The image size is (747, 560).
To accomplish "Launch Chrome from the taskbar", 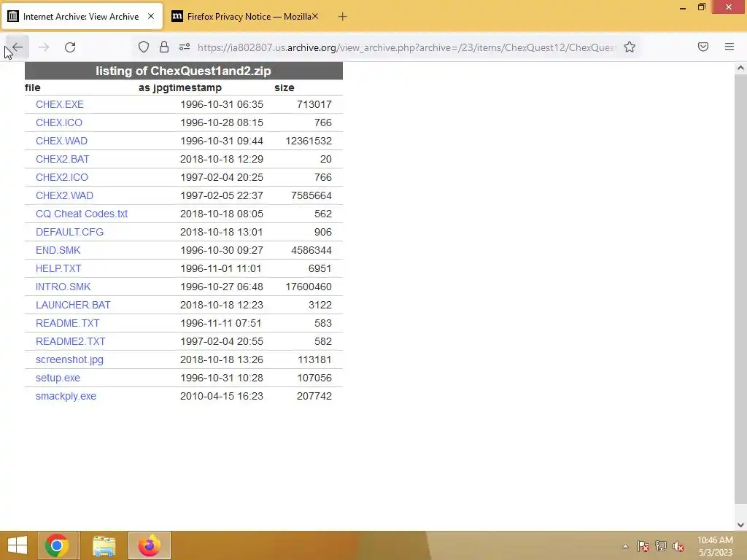I will coord(57,545).
